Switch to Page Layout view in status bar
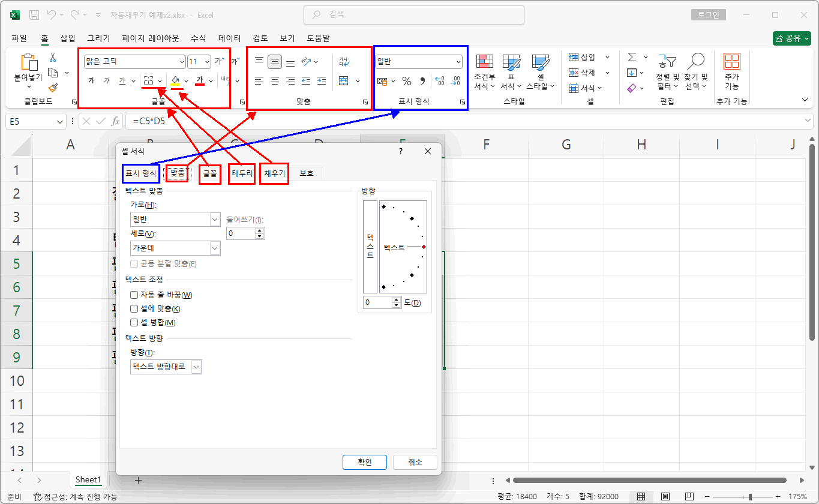The width and height of the screenshot is (819, 504). coord(665,497)
